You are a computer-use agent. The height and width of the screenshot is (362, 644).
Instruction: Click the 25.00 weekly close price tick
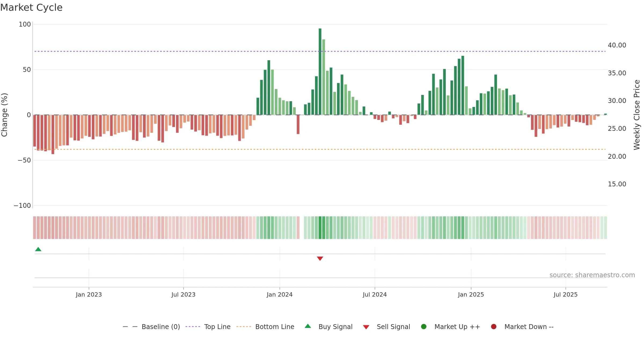617,129
